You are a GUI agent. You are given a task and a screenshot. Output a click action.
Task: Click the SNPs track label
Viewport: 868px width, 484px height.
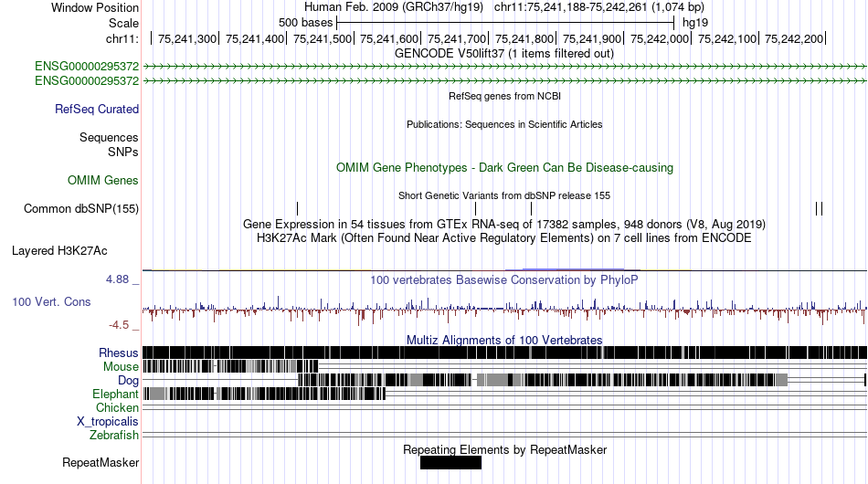pyautogui.click(x=123, y=152)
